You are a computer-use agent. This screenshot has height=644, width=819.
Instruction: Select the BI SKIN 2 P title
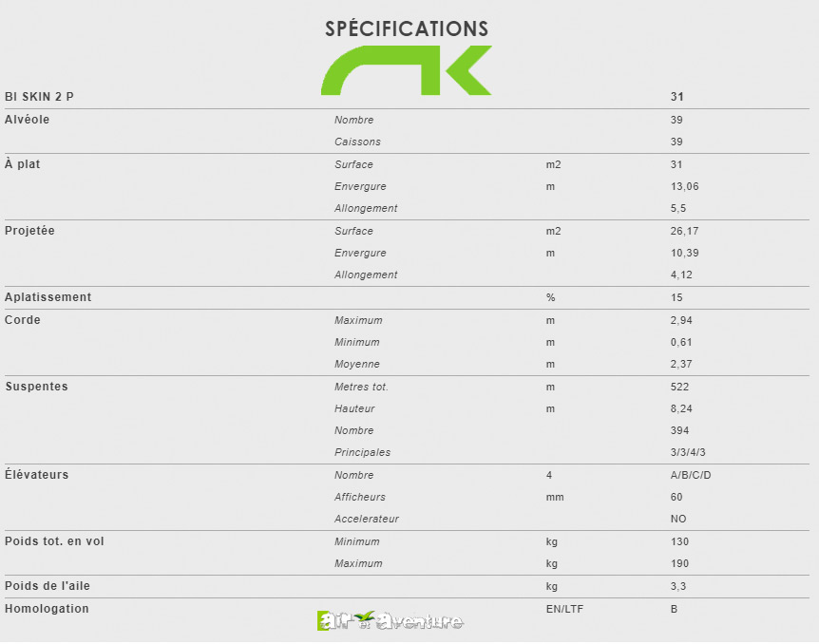[x=39, y=97]
